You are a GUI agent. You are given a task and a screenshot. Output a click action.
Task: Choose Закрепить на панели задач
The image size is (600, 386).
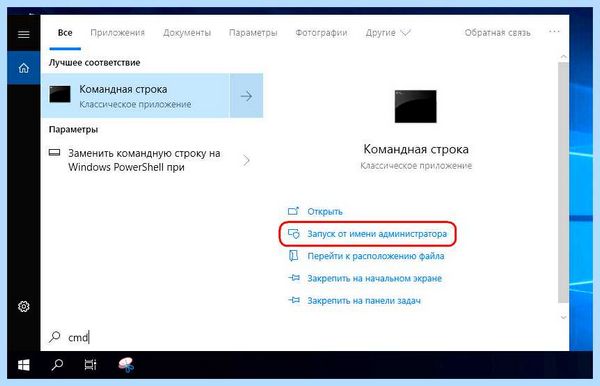coord(364,301)
